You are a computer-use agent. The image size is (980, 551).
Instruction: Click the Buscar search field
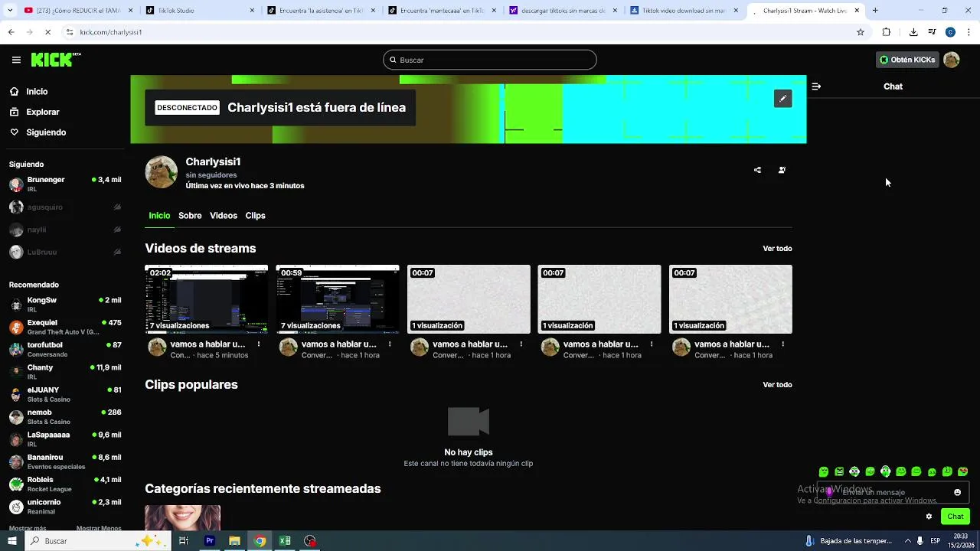tap(490, 60)
